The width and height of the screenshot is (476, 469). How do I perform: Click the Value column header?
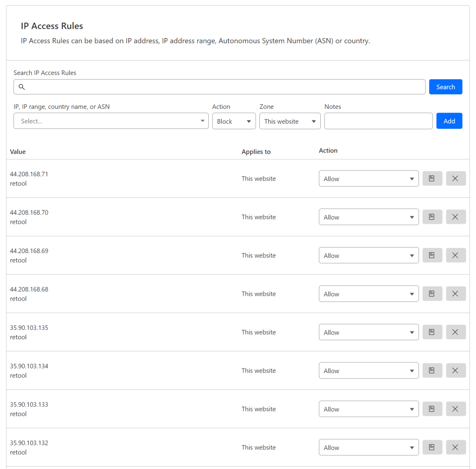(18, 152)
